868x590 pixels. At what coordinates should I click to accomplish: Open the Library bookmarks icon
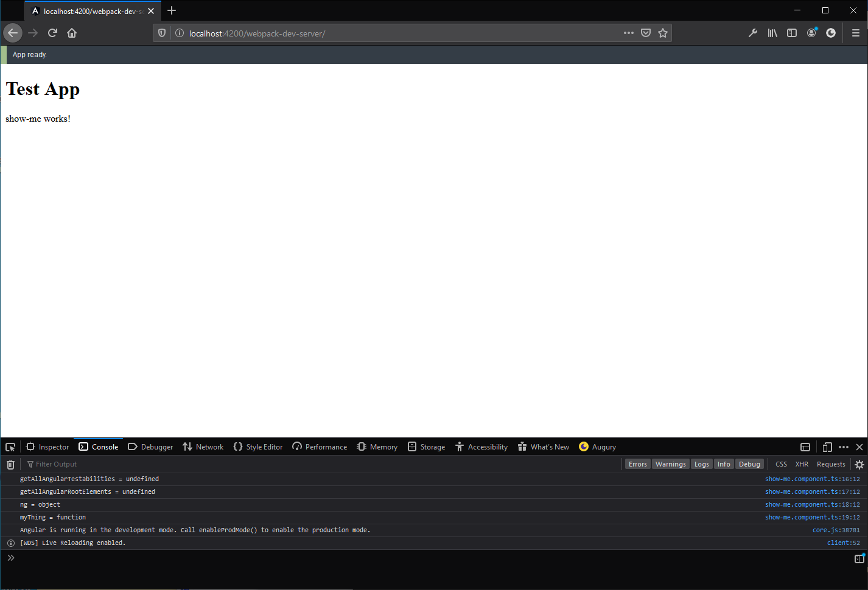(772, 33)
